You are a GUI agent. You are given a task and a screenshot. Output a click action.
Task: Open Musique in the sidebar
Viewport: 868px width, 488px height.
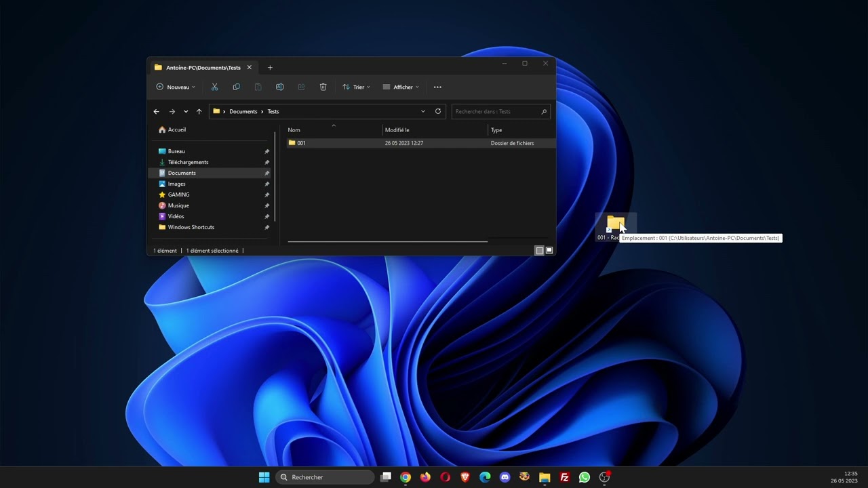point(178,205)
